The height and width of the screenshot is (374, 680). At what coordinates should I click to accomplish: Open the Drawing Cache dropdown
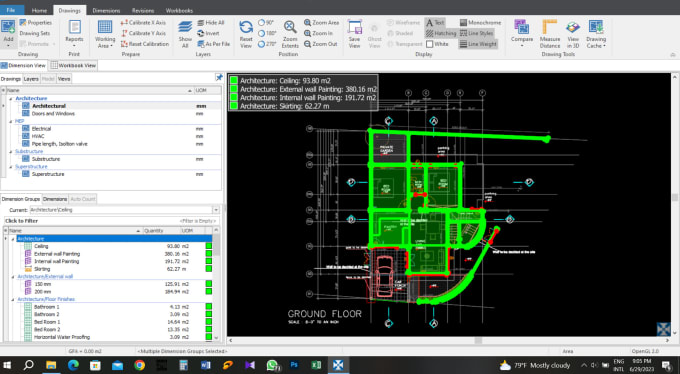tap(596, 33)
